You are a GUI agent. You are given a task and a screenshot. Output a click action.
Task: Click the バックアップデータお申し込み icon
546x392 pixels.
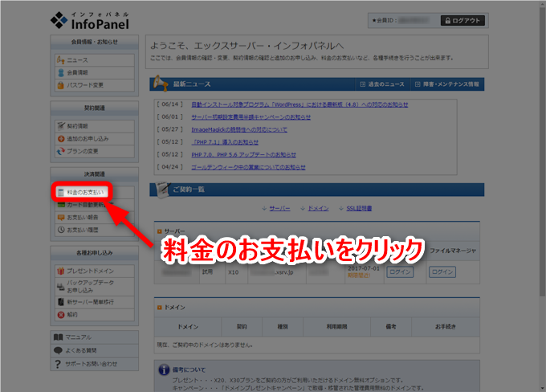[x=61, y=287]
